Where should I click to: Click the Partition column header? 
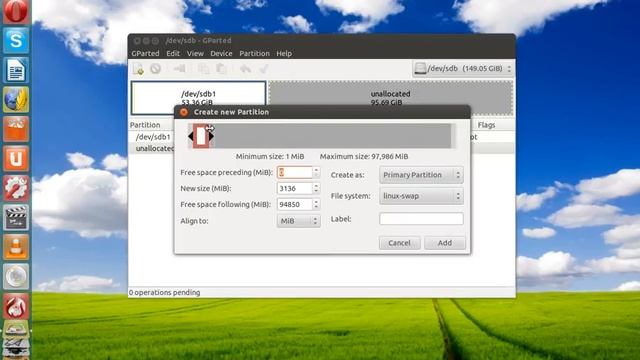(x=145, y=125)
